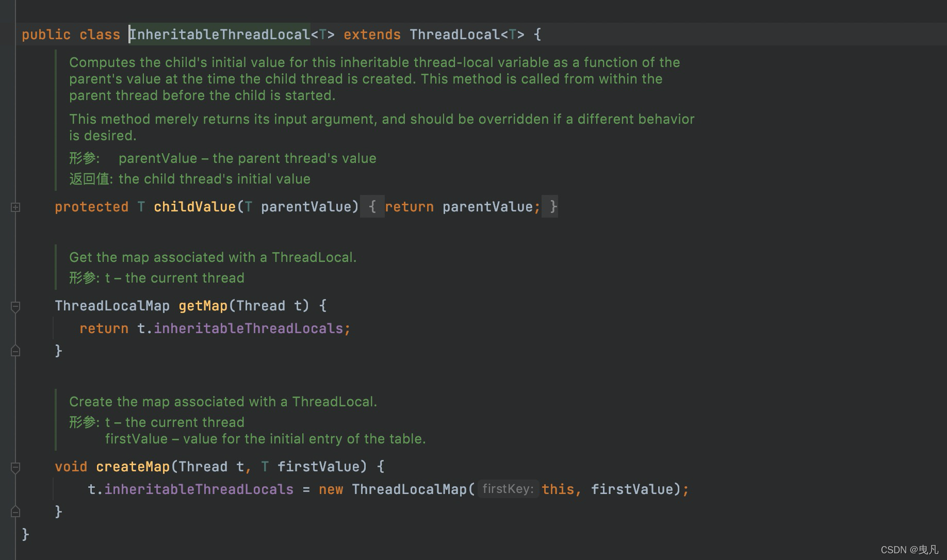Click the childValue method name
The width and height of the screenshot is (947, 560).
[x=194, y=207]
